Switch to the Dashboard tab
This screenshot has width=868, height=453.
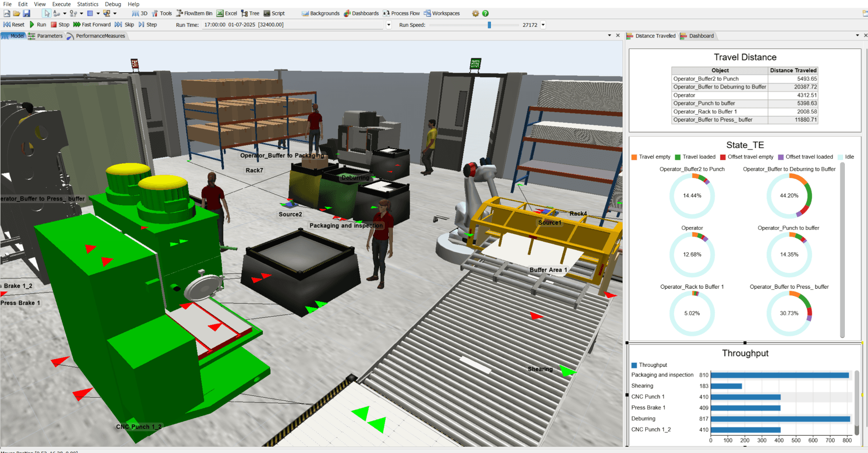pos(701,36)
